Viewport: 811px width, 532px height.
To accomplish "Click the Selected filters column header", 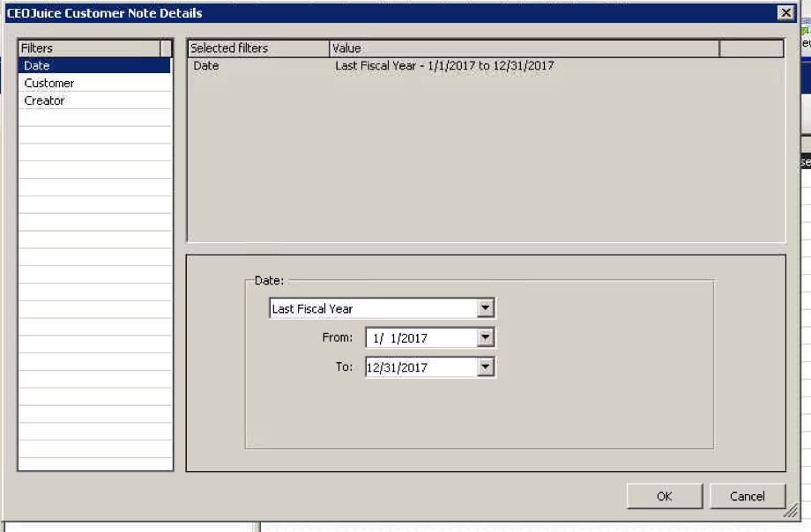I will (258, 48).
